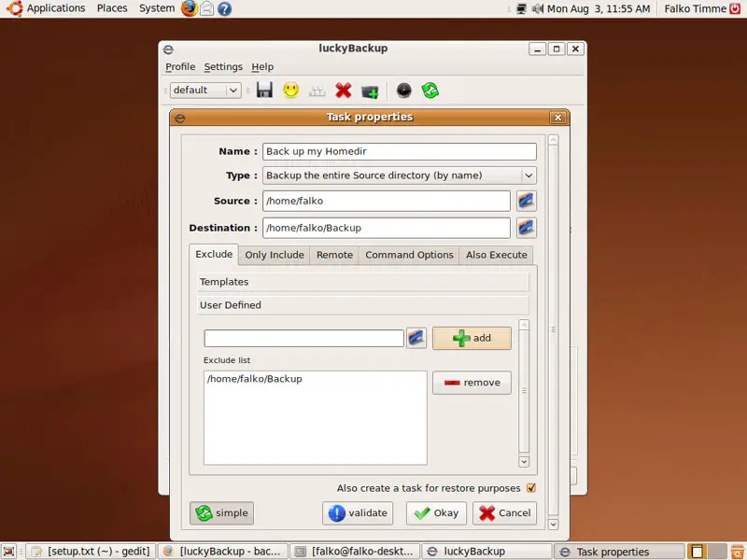Open the mail envelope icon in top panel
The width and height of the screenshot is (747, 560).
pyautogui.click(x=206, y=8)
